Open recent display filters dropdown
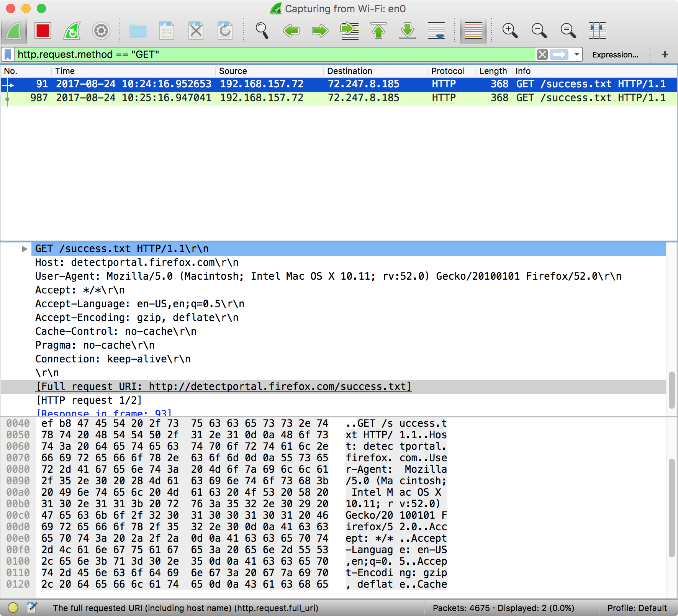Image resolution: width=678 pixels, height=616 pixels. 576,54
